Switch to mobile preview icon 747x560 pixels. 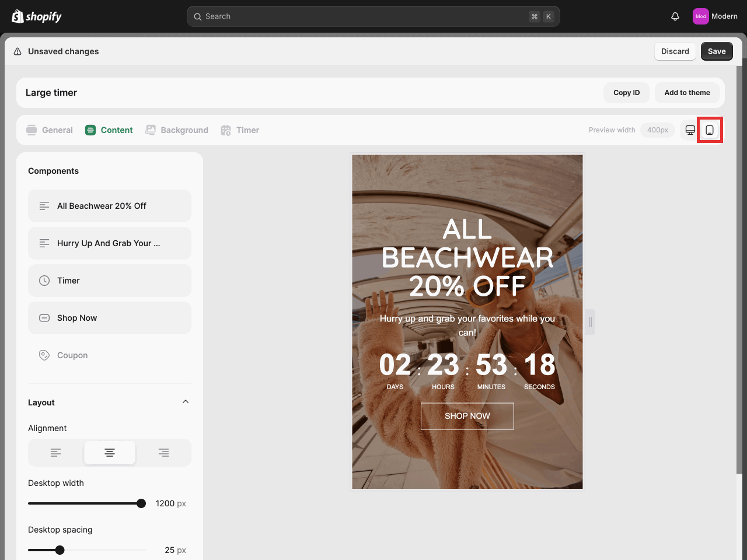[710, 130]
